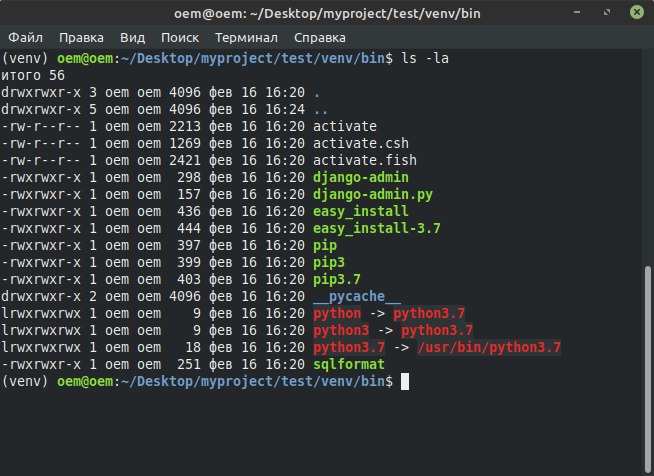Image resolution: width=654 pixels, height=476 pixels.
Task: Click the window title oem@oem path
Action: coord(327,13)
